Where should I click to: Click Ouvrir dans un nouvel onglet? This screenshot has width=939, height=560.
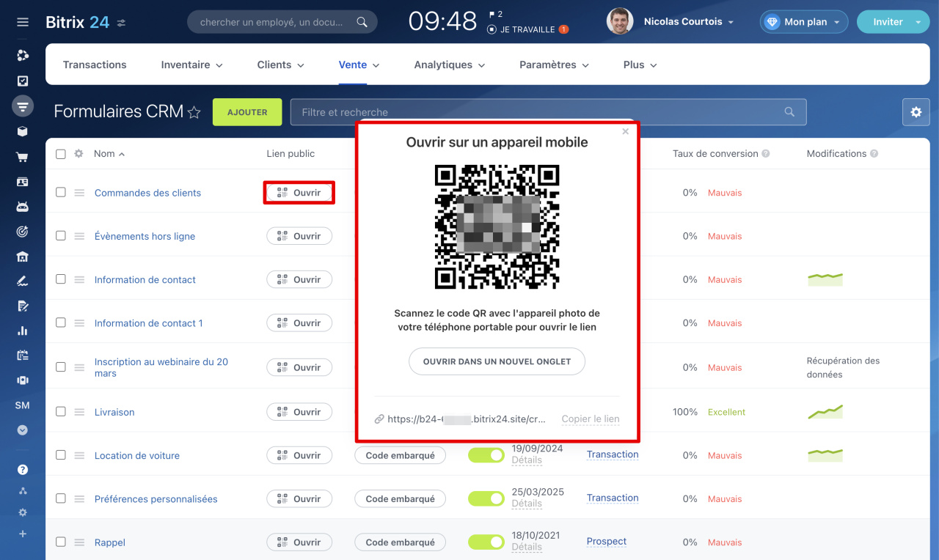click(497, 361)
